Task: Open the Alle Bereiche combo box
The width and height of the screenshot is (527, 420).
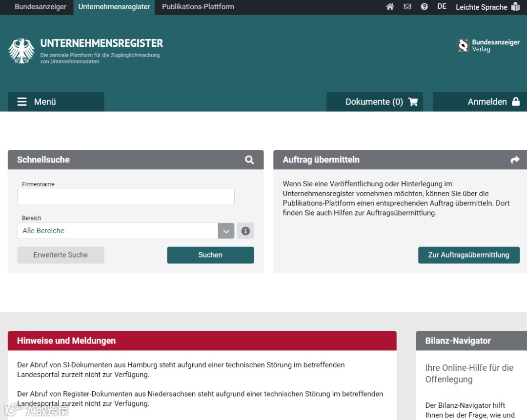Action: (126, 231)
